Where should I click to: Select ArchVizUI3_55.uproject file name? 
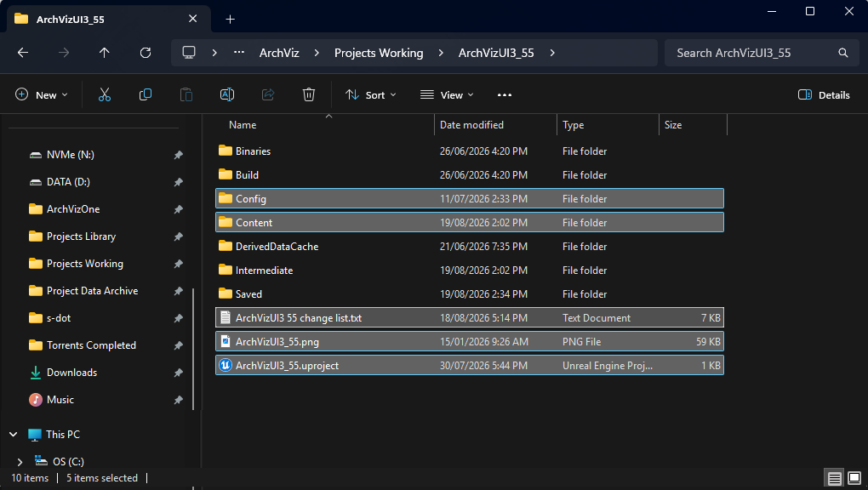(287, 366)
